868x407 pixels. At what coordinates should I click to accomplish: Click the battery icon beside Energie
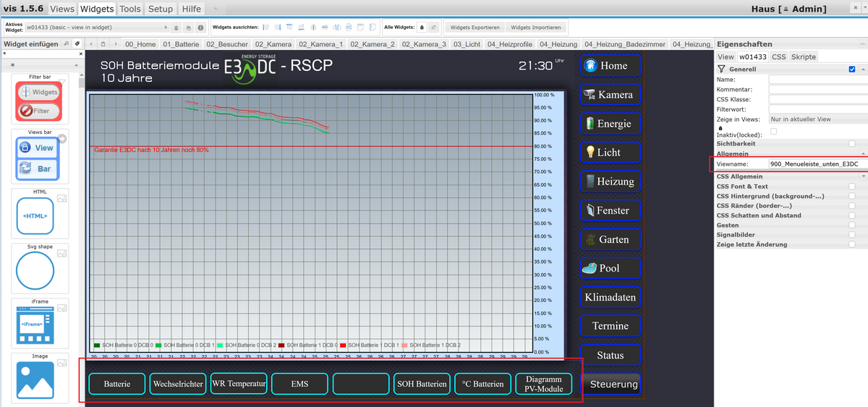(x=590, y=123)
